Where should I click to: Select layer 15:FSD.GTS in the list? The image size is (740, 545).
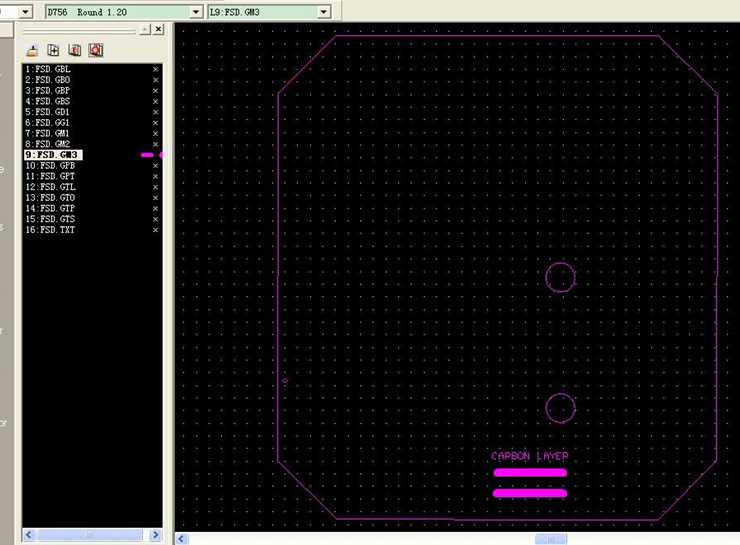click(50, 219)
